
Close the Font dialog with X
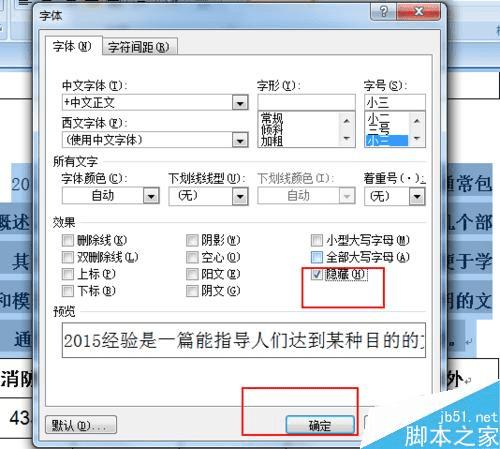click(x=419, y=12)
